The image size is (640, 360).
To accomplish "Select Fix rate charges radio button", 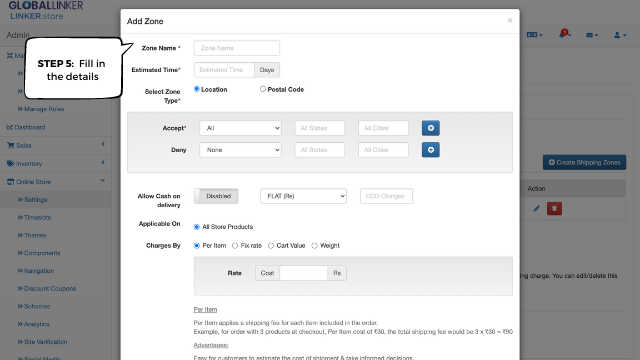I will (x=235, y=246).
